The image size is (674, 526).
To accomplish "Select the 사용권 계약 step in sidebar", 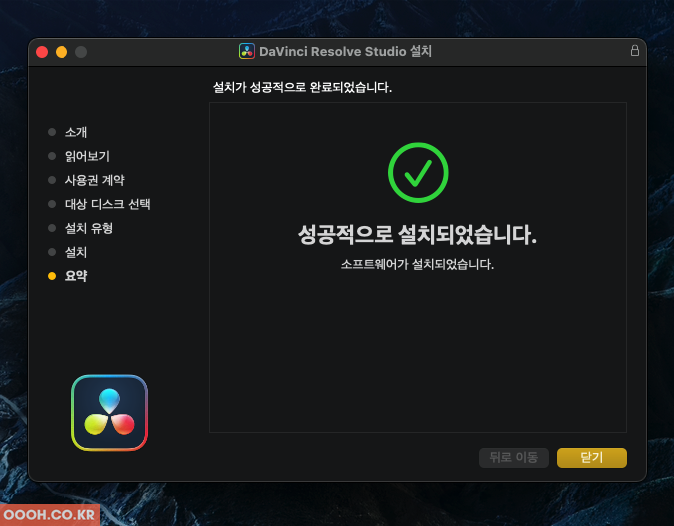I will pyautogui.click(x=95, y=180).
